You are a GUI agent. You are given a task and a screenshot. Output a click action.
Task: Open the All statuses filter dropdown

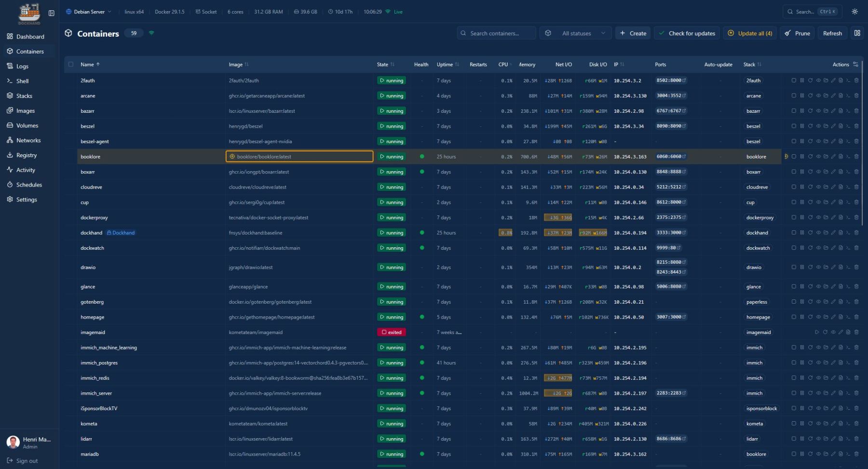[576, 33]
